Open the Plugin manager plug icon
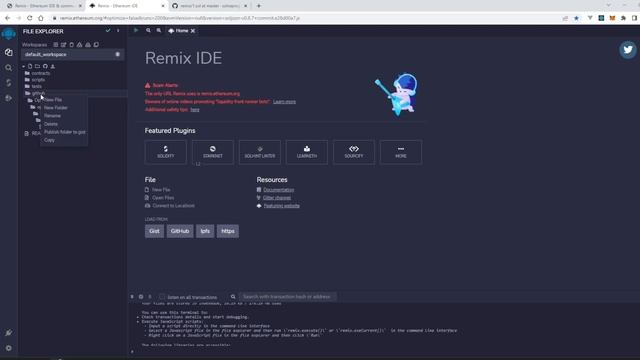The width and height of the screenshot is (640, 360). click(x=9, y=333)
